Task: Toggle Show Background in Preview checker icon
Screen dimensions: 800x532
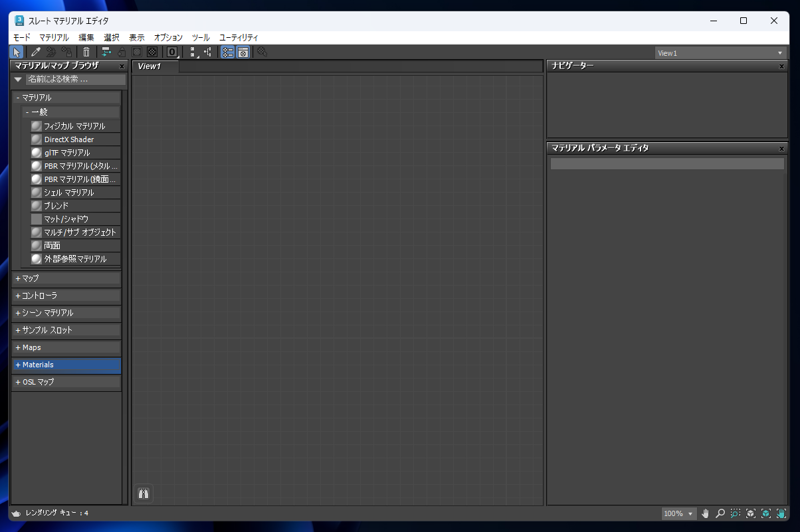Action: 152,52
